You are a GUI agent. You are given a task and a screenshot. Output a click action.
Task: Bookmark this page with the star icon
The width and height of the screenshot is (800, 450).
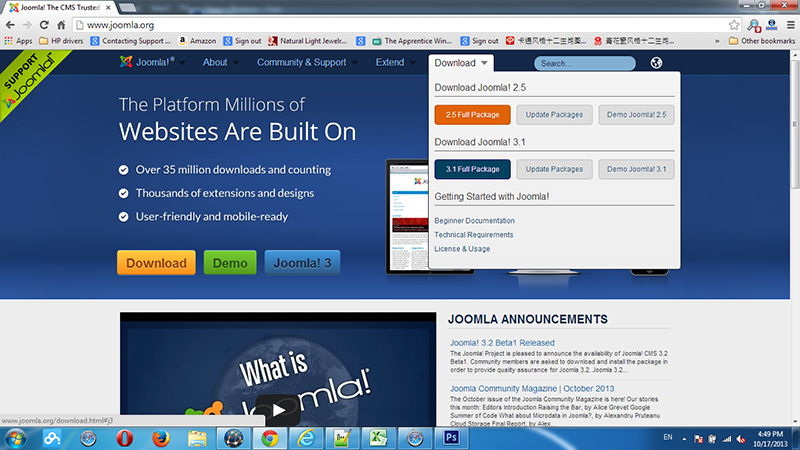coord(734,25)
